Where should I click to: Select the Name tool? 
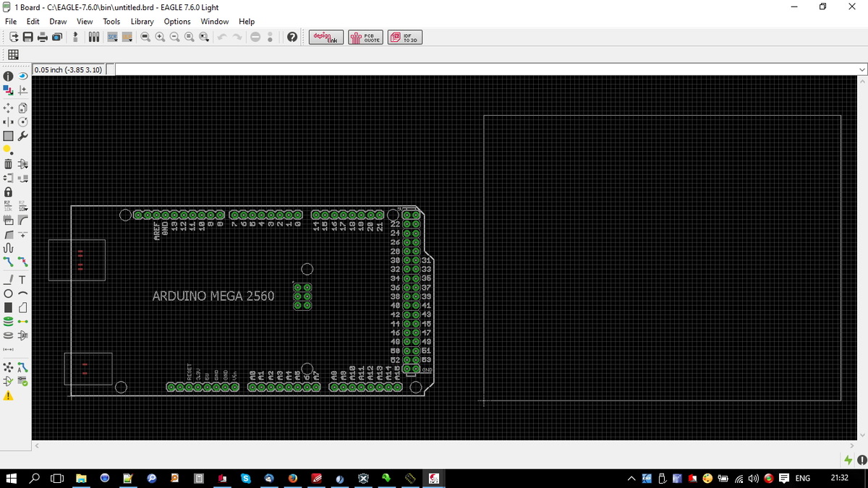click(x=8, y=206)
